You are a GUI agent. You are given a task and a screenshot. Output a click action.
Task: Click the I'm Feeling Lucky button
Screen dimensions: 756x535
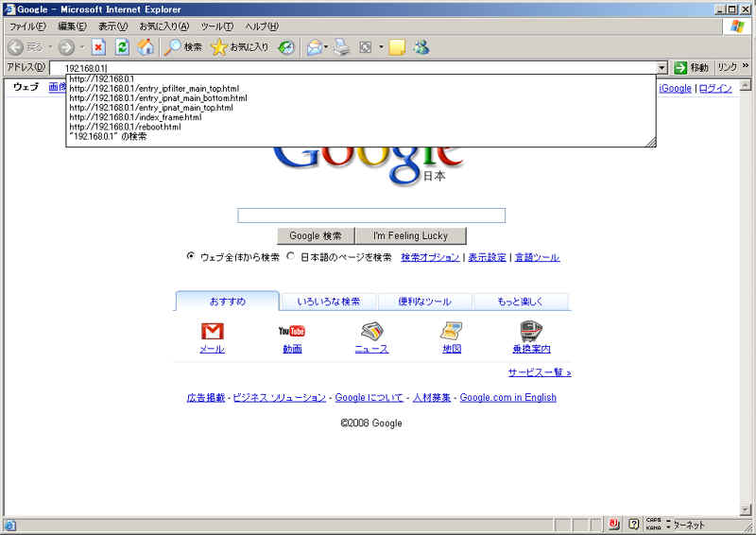(x=411, y=236)
